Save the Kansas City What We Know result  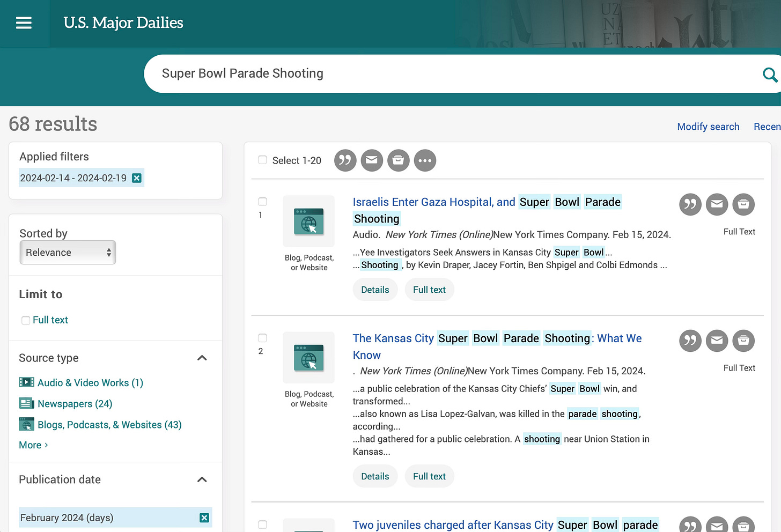coord(743,341)
